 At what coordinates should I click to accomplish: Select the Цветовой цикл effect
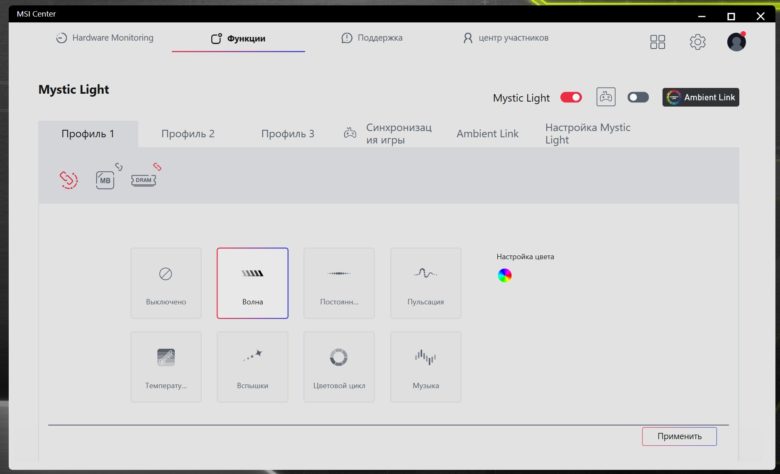[339, 367]
